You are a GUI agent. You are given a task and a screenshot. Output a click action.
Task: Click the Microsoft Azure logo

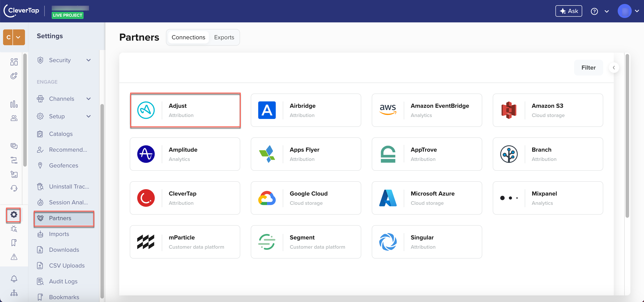[388, 198]
